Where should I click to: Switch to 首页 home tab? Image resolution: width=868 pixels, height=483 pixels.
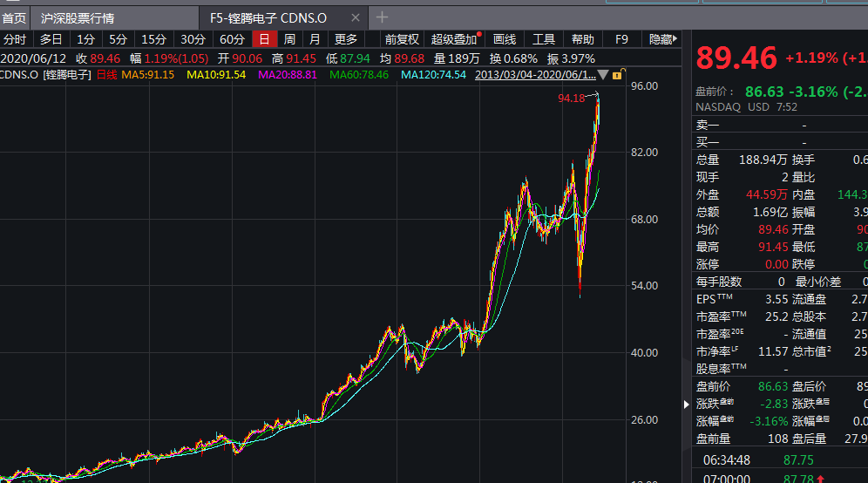coord(14,17)
